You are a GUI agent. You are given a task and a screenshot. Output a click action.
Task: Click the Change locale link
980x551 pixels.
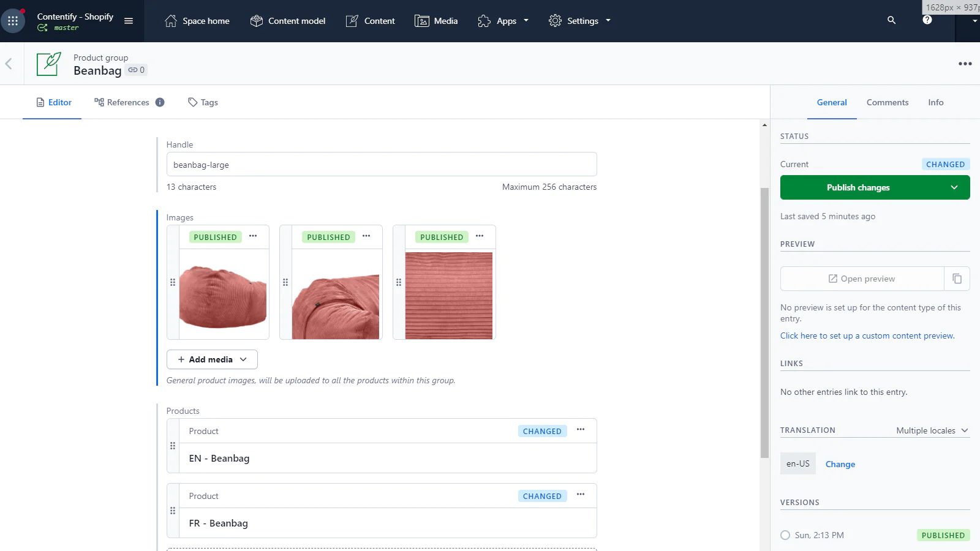pyautogui.click(x=840, y=464)
